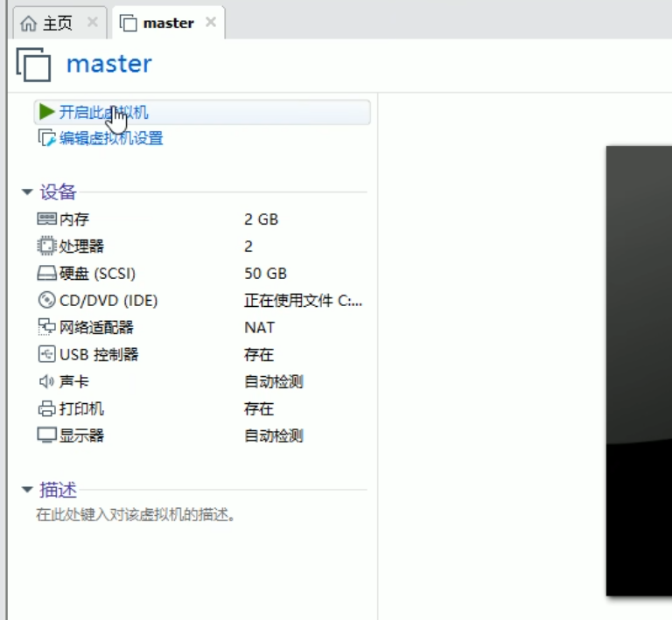The height and width of the screenshot is (620, 672).
Task: Select the master tab
Action: tap(168, 23)
